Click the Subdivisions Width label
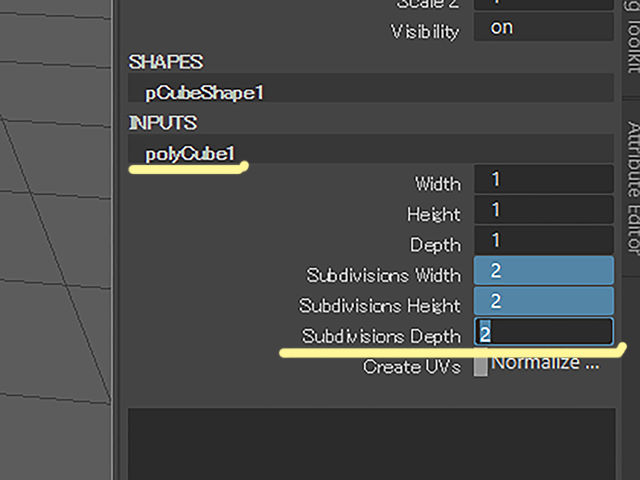This screenshot has height=480, width=640. pyautogui.click(x=384, y=275)
